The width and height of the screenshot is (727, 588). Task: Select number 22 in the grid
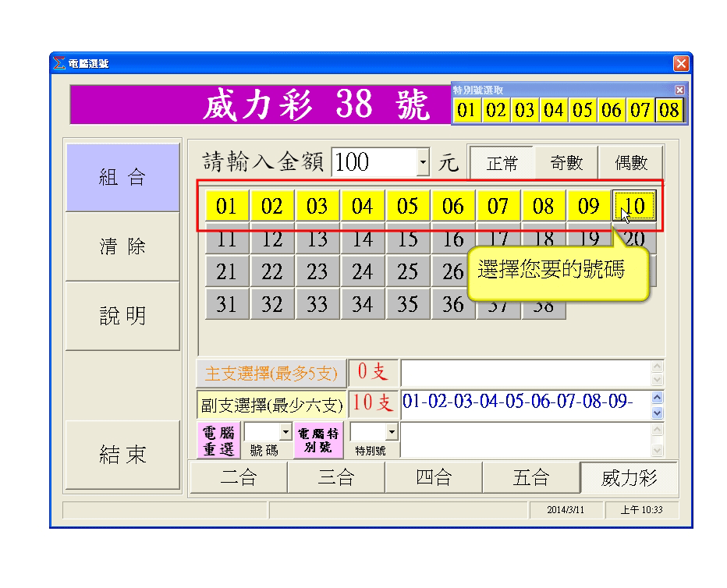pos(271,271)
